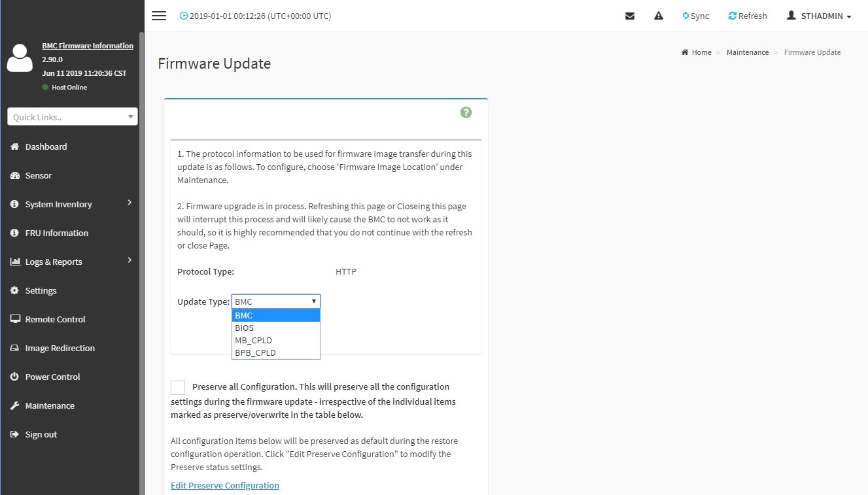The height and width of the screenshot is (495, 868).
Task: Expand the System Inventory section
Action: point(58,204)
